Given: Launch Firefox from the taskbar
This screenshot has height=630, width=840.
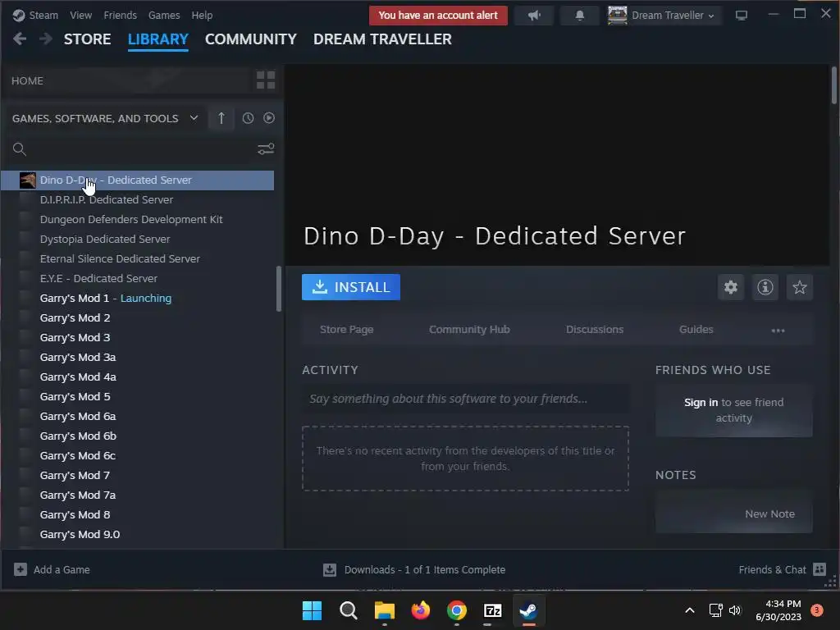Looking at the screenshot, I should tap(421, 610).
